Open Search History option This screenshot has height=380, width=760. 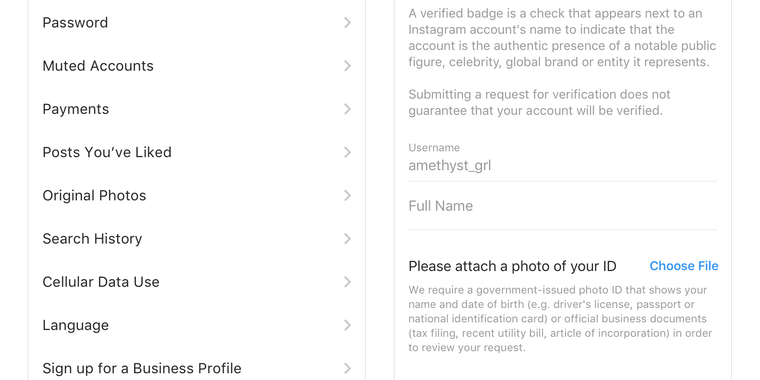[196, 238]
